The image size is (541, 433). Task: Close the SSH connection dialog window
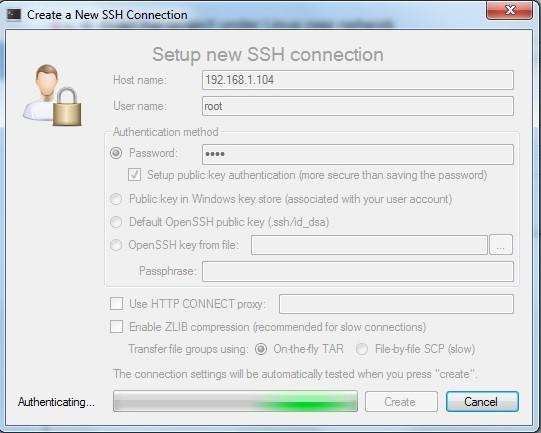[509, 11]
